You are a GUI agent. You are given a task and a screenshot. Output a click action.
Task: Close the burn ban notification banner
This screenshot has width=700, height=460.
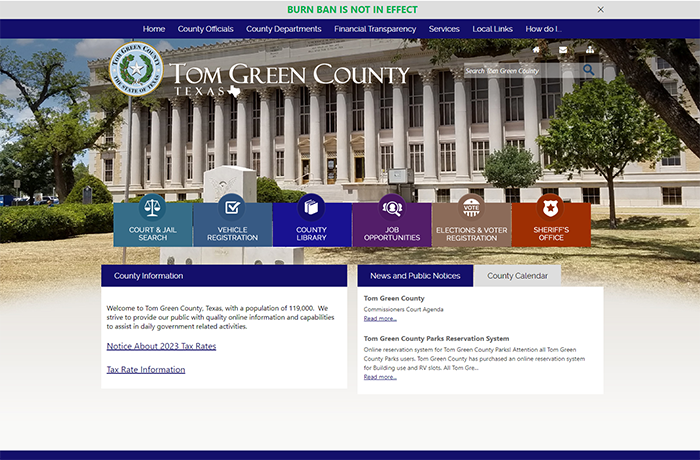click(x=600, y=9)
